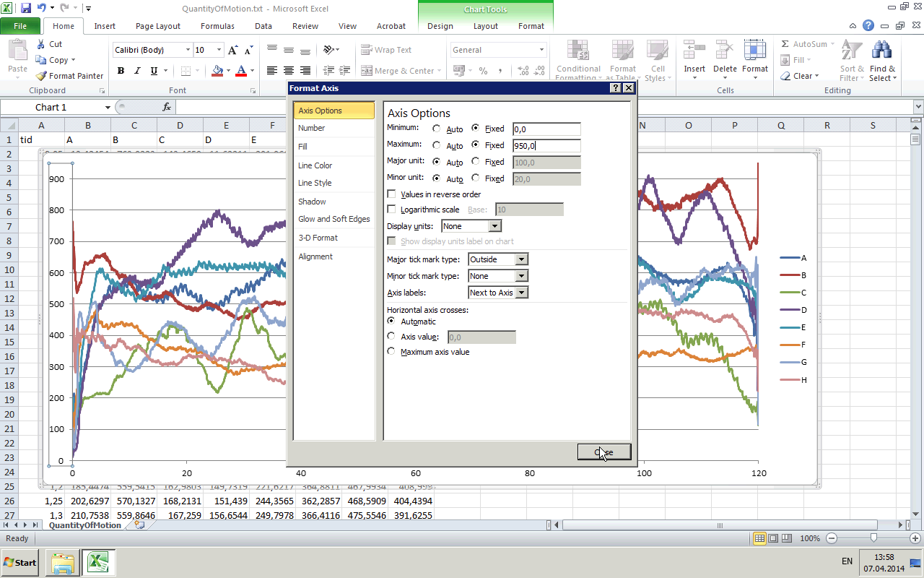Select Axis value radio option
Screen dimensions: 924x578
point(392,337)
